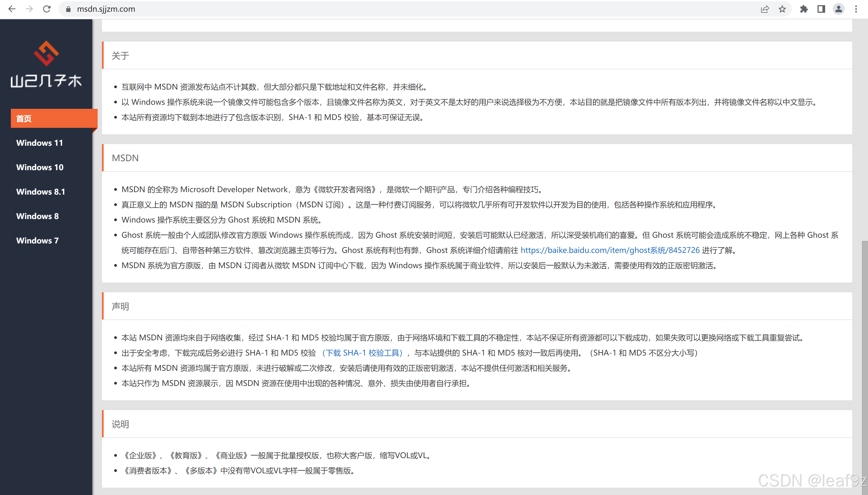Click the lock icon in address bar
Image resolution: width=868 pixels, height=495 pixels.
pyautogui.click(x=68, y=9)
